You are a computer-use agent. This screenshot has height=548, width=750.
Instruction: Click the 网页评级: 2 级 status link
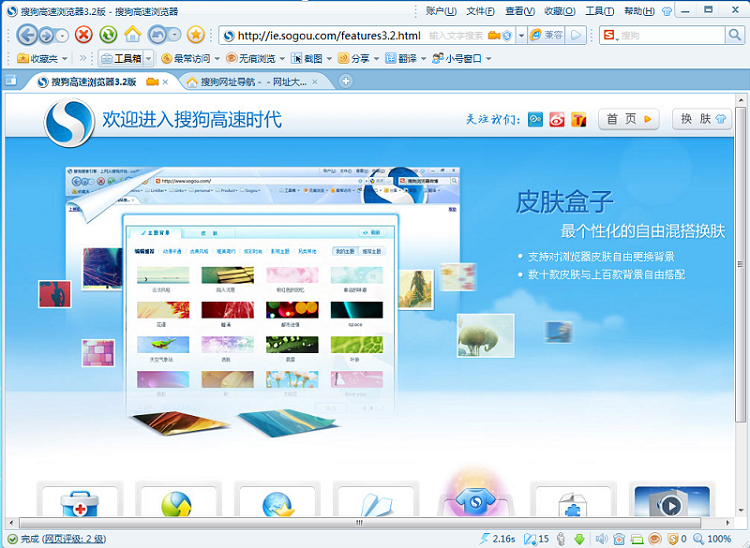tap(74, 539)
